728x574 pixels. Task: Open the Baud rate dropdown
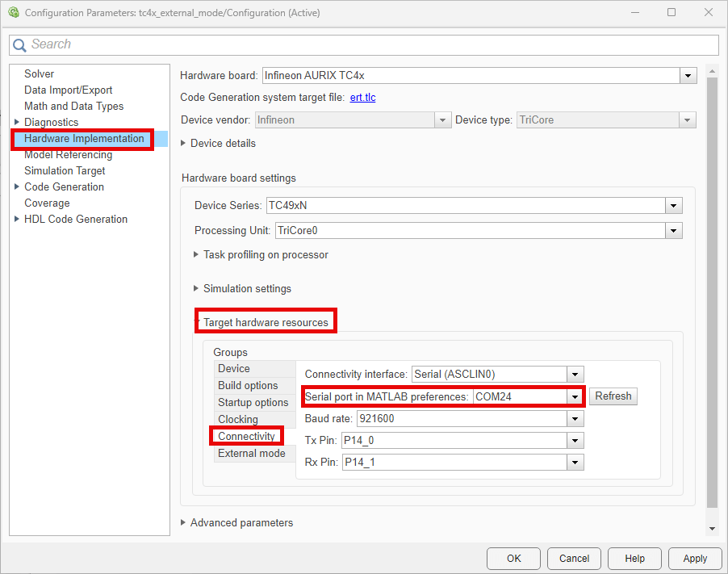pos(575,419)
